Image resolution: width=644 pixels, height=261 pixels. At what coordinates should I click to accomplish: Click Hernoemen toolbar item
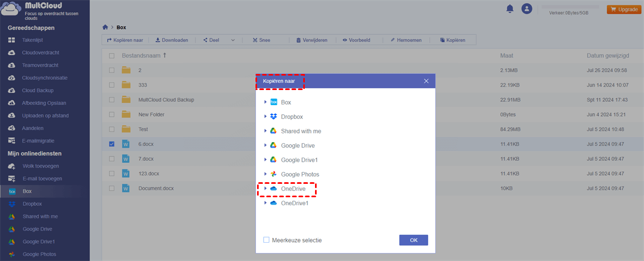click(x=406, y=40)
